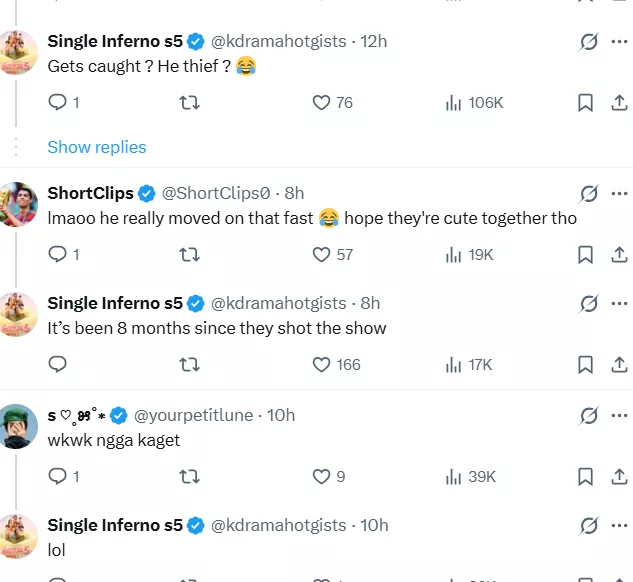Bookmark ShortClips' "lmaoo" tweet
This screenshot has width=633, height=582.
(x=586, y=255)
